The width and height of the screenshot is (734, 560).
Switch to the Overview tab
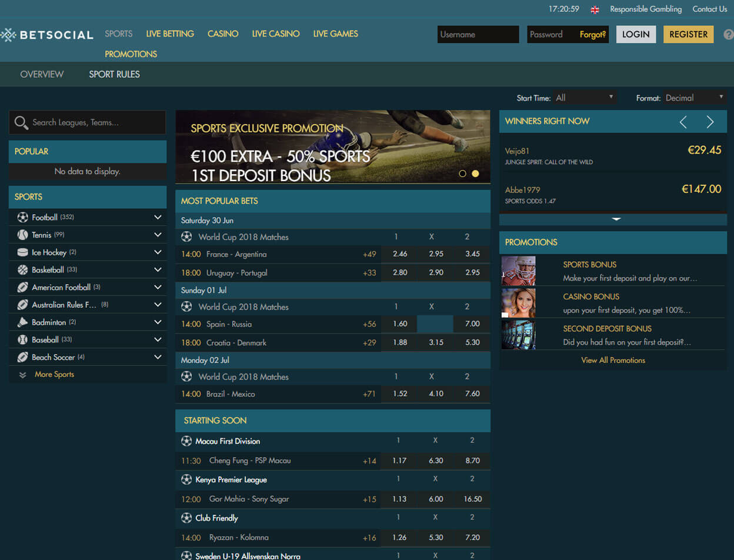(42, 74)
